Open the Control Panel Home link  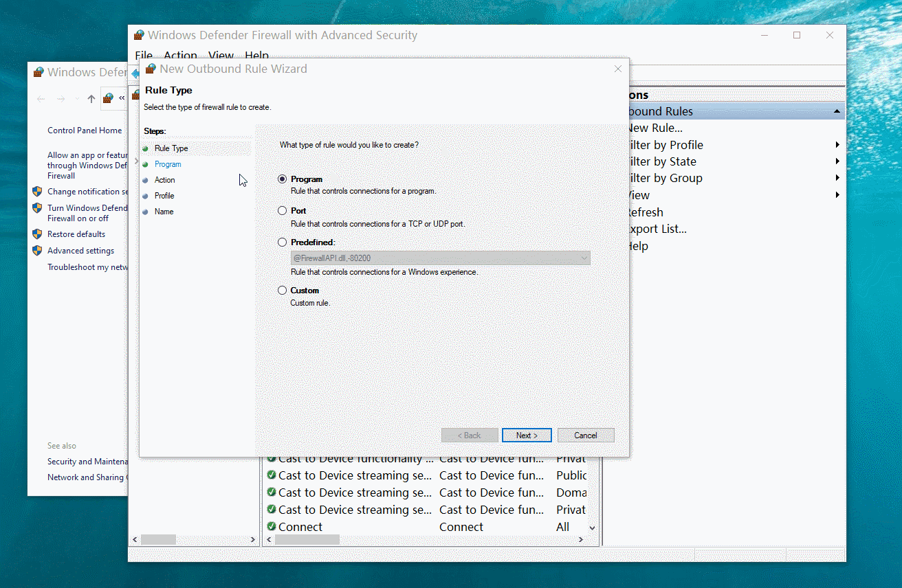pyautogui.click(x=85, y=131)
